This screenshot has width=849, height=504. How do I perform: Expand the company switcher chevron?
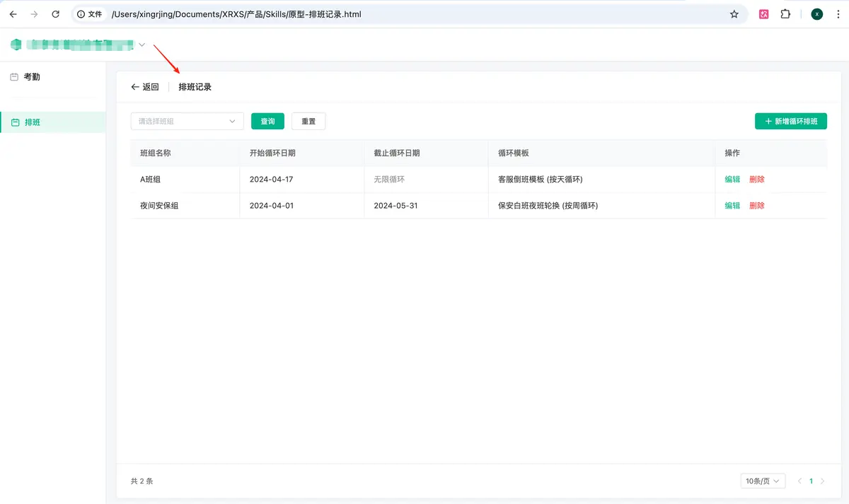[142, 45]
